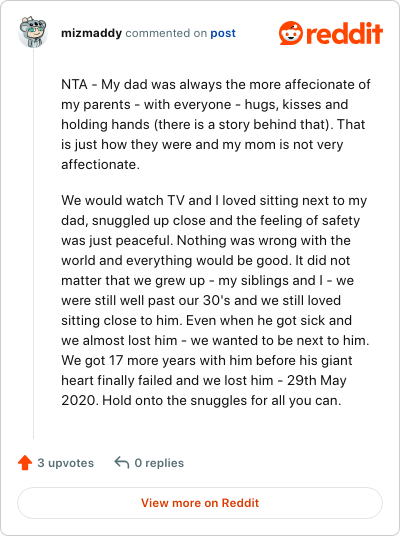Open the mizmaddy username profile link
Image resolution: width=400 pixels, height=536 pixels.
tap(91, 33)
